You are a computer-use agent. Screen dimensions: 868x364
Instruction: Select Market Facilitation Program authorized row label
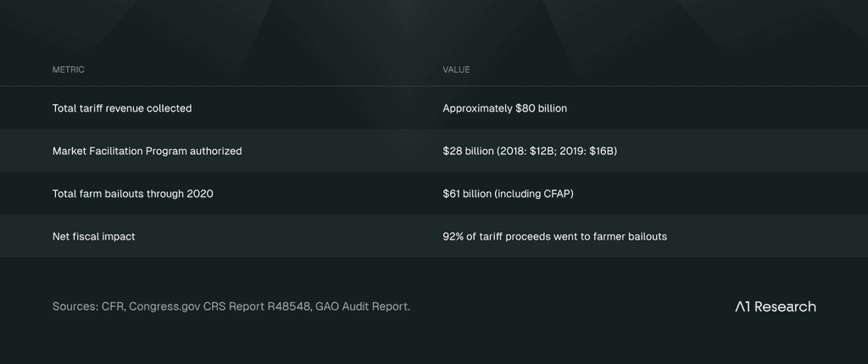[147, 151]
